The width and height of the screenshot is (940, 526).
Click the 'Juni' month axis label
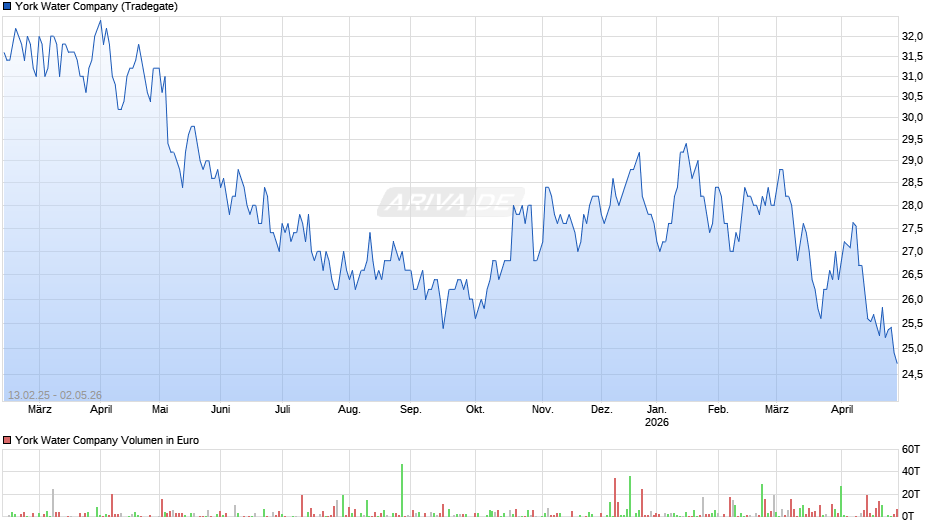[221, 410]
